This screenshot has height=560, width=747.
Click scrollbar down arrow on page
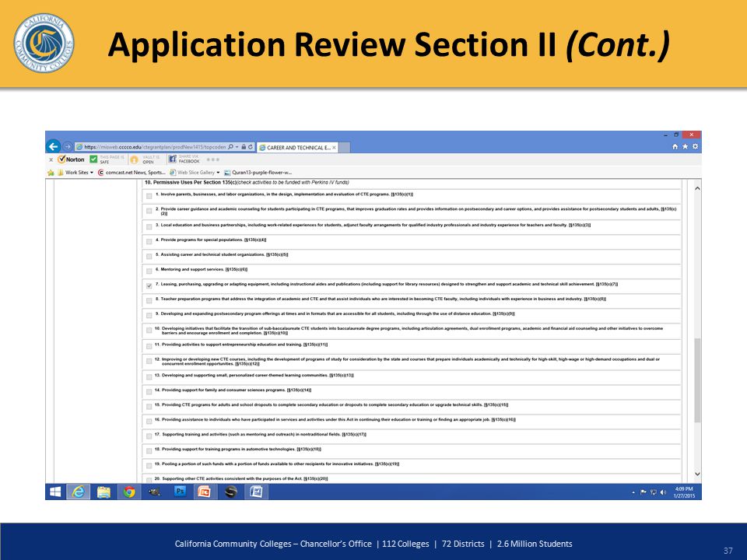[x=697, y=474]
